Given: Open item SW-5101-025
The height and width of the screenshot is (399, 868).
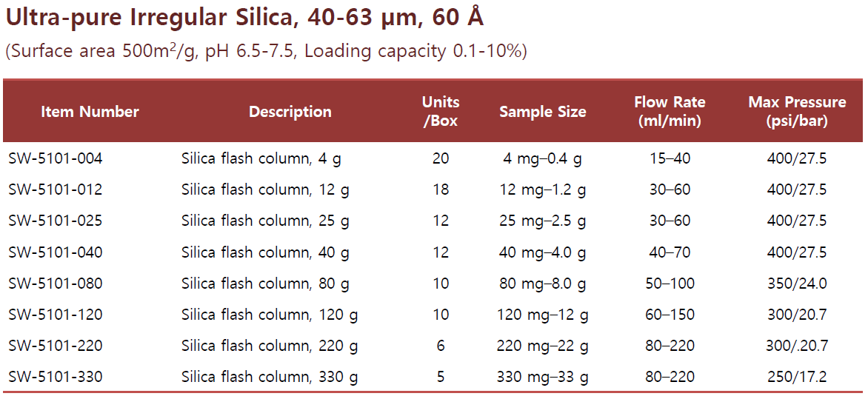Looking at the screenshot, I should 56,221.
